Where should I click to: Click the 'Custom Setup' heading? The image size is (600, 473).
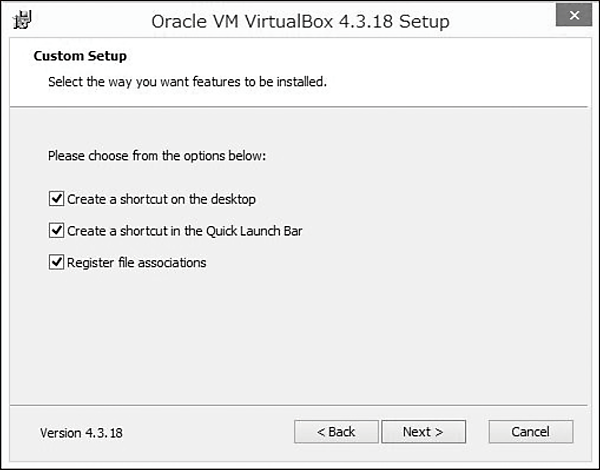pos(80,56)
